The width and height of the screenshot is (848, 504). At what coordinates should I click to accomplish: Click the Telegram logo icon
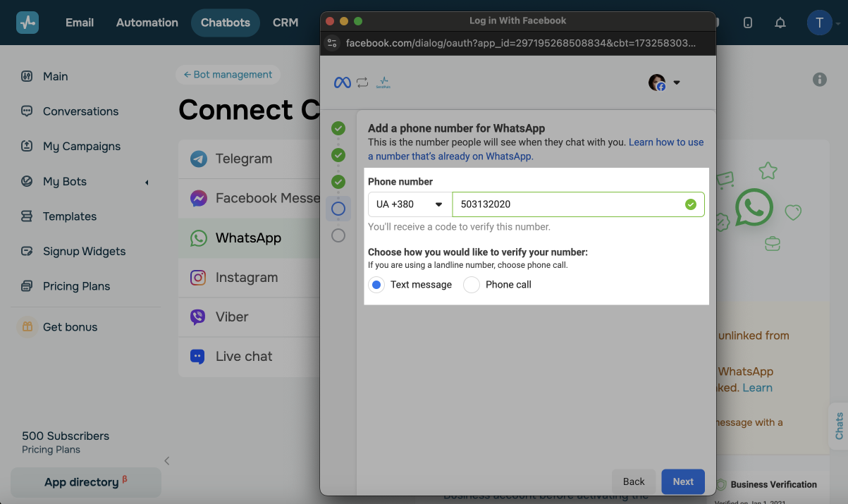(198, 159)
